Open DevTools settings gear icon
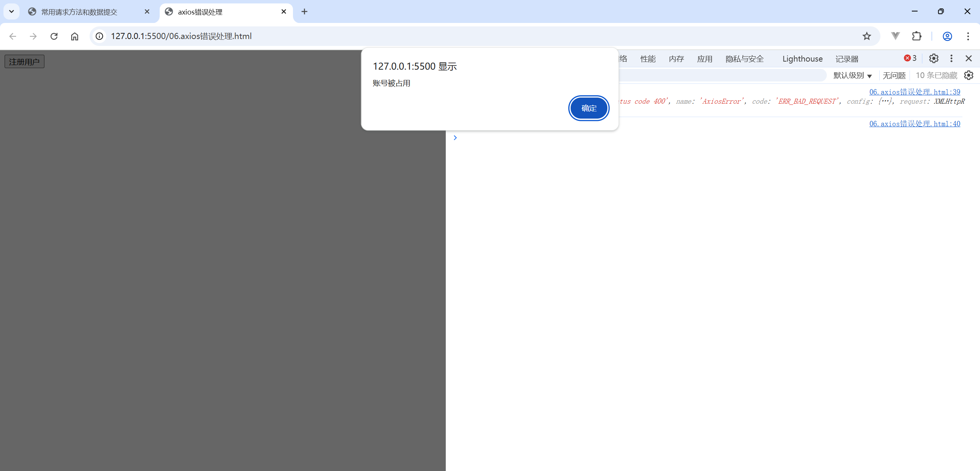Image resolution: width=980 pixels, height=471 pixels. tap(934, 59)
